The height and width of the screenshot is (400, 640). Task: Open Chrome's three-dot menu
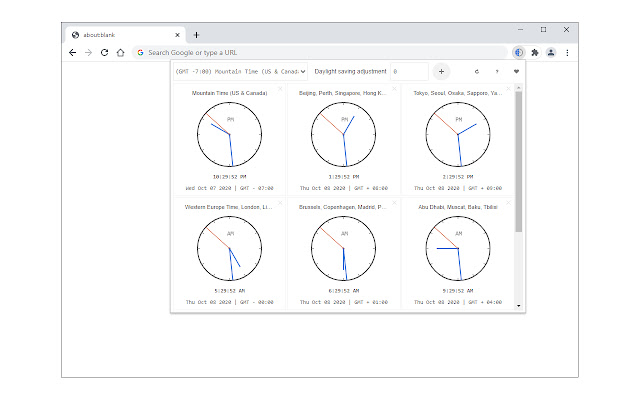pyautogui.click(x=567, y=53)
